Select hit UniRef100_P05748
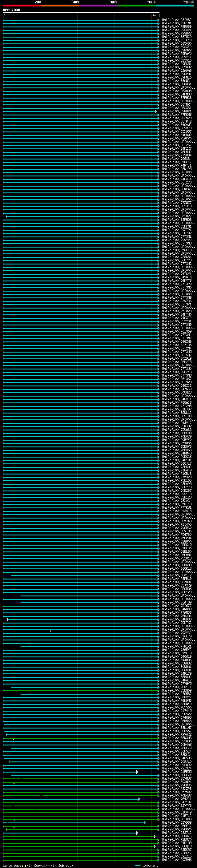Viewport: 197px width, 868px height. [x=176, y=521]
